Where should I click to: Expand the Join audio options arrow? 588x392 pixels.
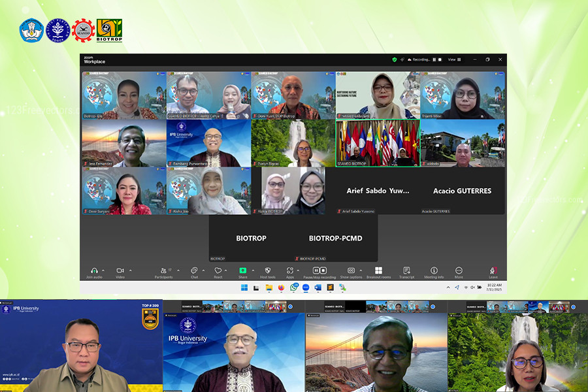104,270
